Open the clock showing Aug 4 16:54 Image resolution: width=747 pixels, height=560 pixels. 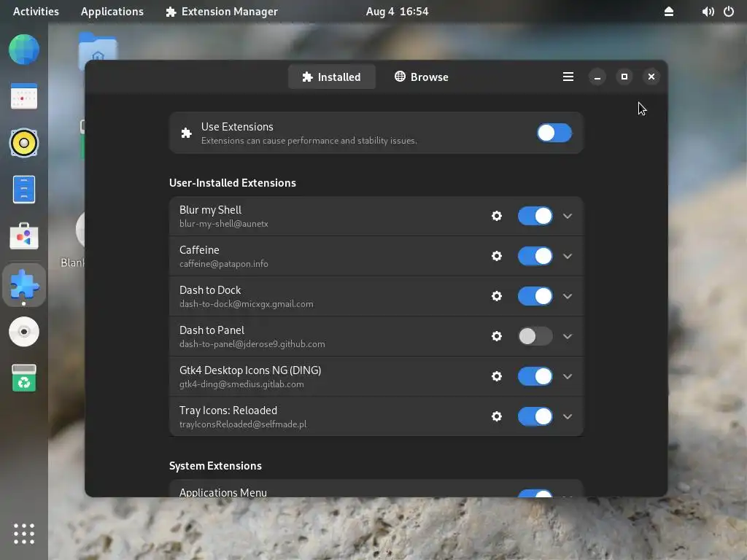click(397, 12)
